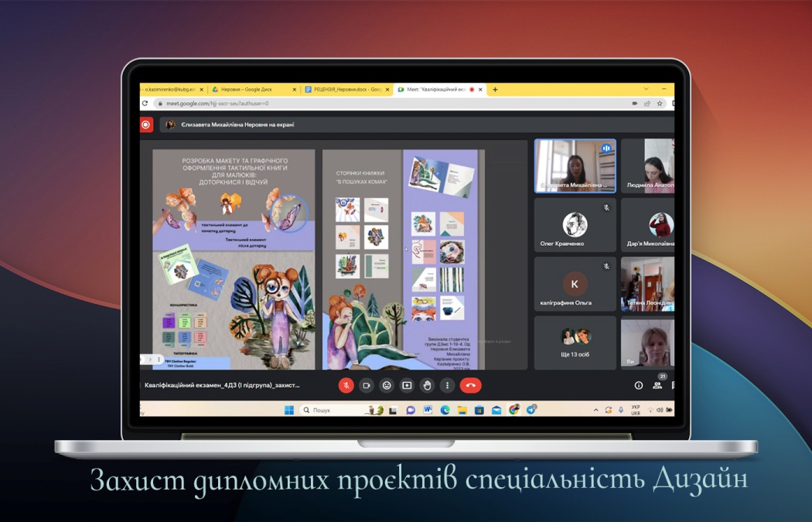The height and width of the screenshot is (522, 812).
Task: Select каліграфия Ольга participant tile
Action: coord(575,285)
